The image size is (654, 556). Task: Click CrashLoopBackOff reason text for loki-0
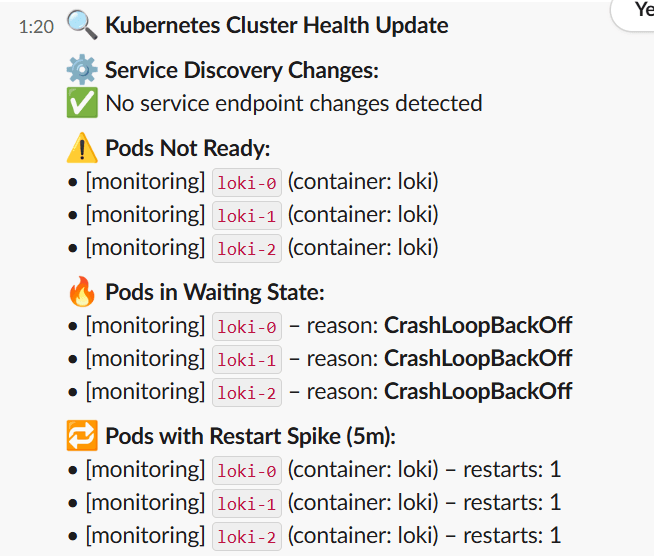(x=478, y=325)
